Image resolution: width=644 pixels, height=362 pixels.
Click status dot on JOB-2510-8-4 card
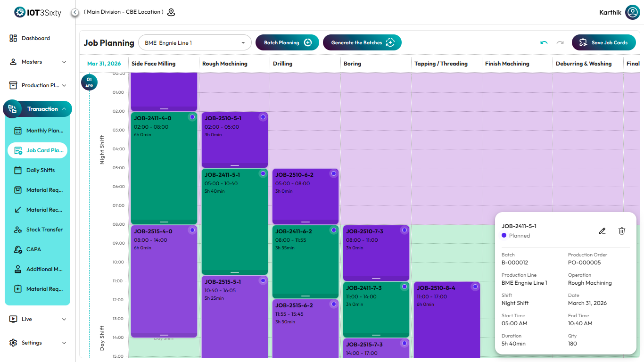click(475, 287)
